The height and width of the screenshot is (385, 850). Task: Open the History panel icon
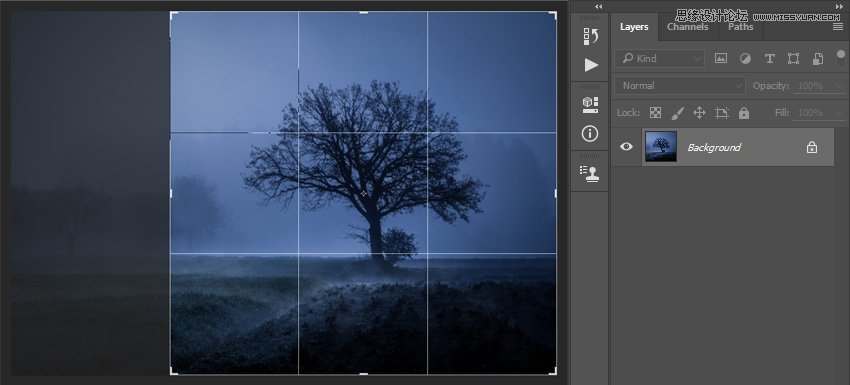pyautogui.click(x=590, y=36)
